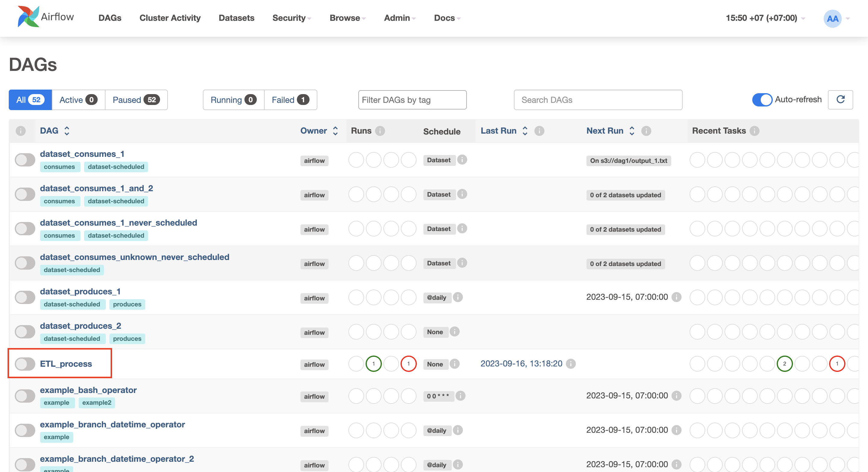Unpause the dataset_produces_1 DAG toggle

click(25, 297)
